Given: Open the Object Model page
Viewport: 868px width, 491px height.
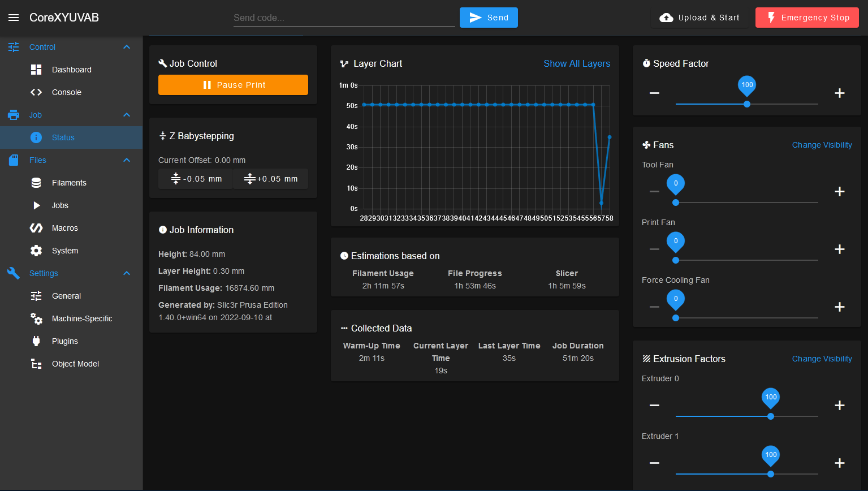Looking at the screenshot, I should coord(71,364).
